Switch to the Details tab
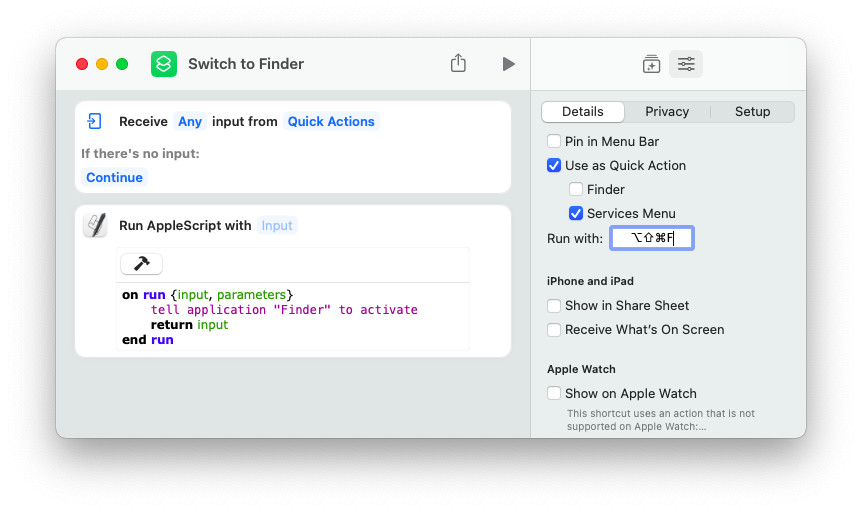 (583, 112)
